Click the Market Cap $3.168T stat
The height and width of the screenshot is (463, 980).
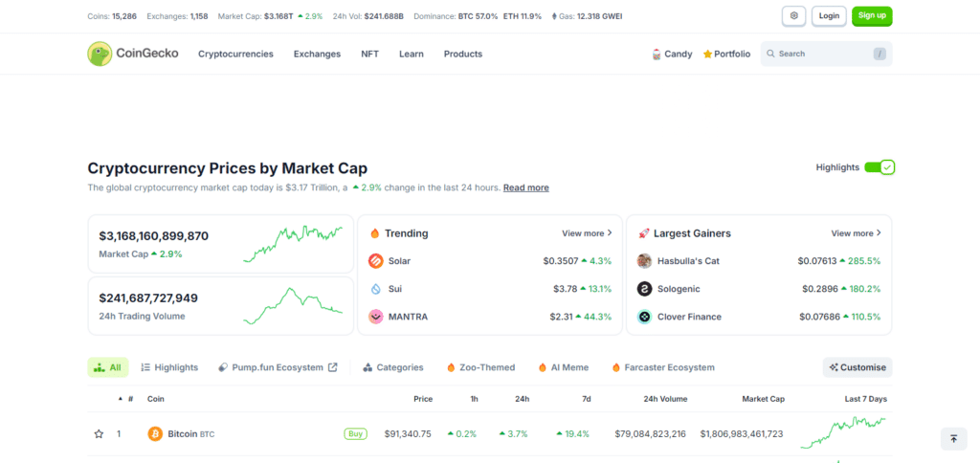(x=270, y=16)
